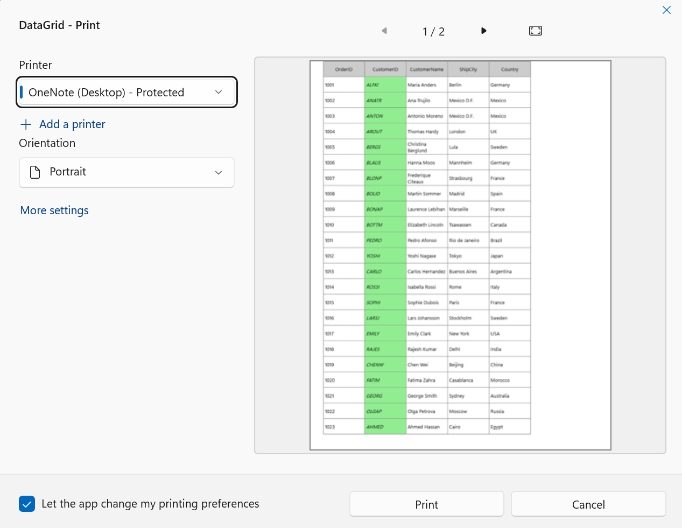This screenshot has height=528, width=682.
Task: Go to the previous preview page
Action: pyautogui.click(x=384, y=31)
